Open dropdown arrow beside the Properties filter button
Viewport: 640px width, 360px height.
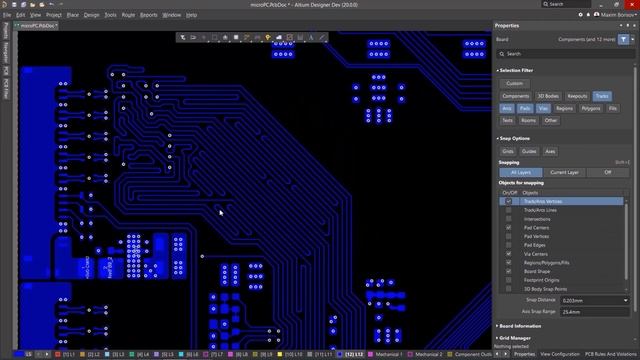point(633,40)
